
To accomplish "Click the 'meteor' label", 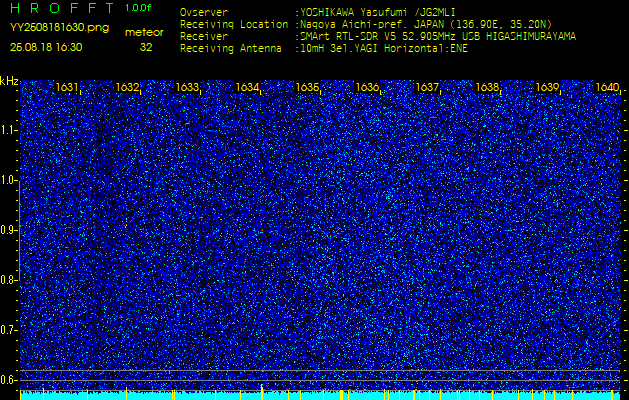I will (144, 33).
